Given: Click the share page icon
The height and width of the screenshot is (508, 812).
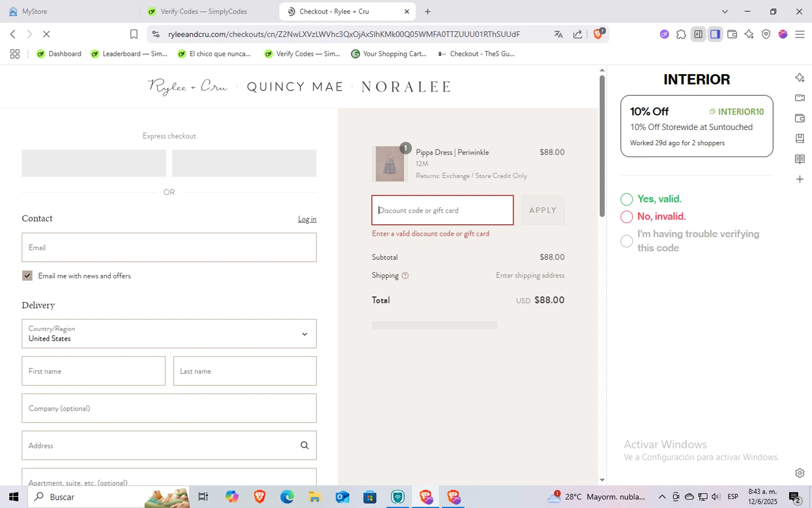Looking at the screenshot, I should point(578,34).
